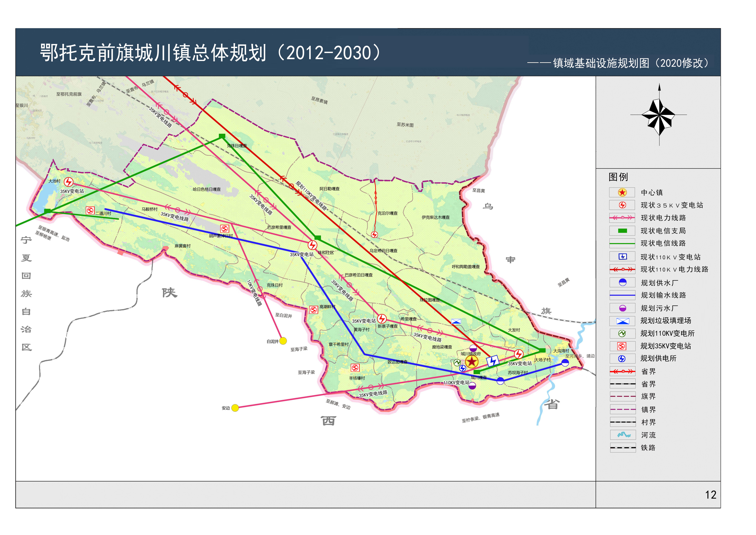Click the 阿日勒嘎查 label

329,189
